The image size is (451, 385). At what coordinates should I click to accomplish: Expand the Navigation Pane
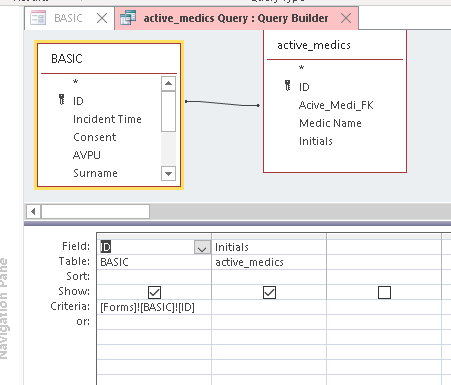[x=4, y=308]
